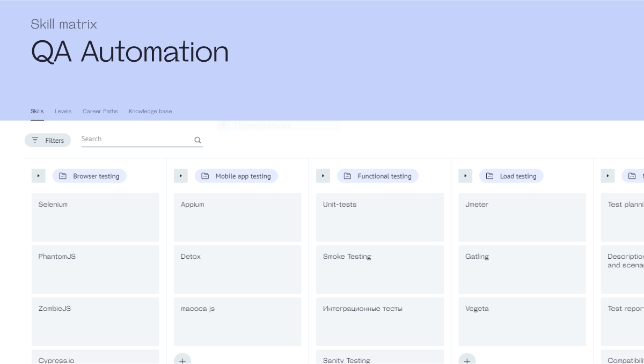
Task: Open the Интеграционные тесты skill card
Action: click(380, 322)
